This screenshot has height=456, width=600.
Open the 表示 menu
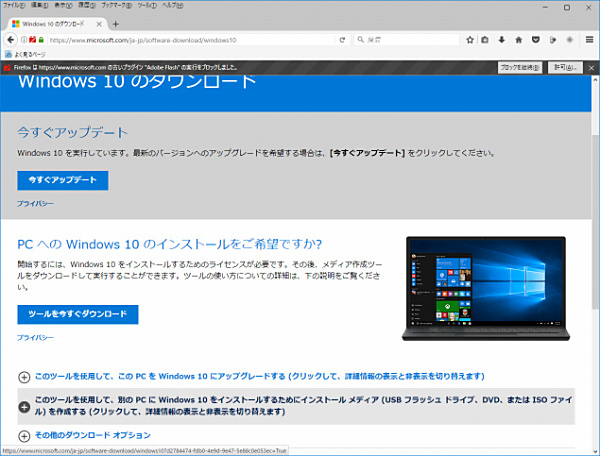coord(63,6)
